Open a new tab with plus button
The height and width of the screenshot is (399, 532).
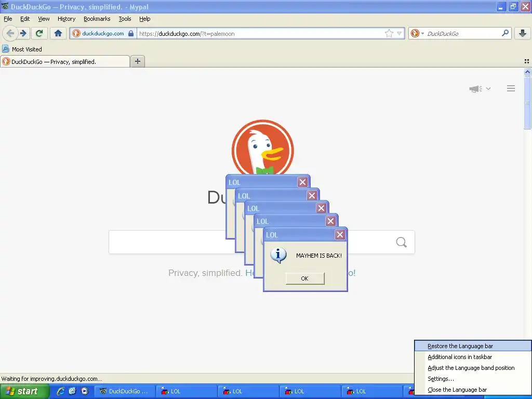pos(137,61)
